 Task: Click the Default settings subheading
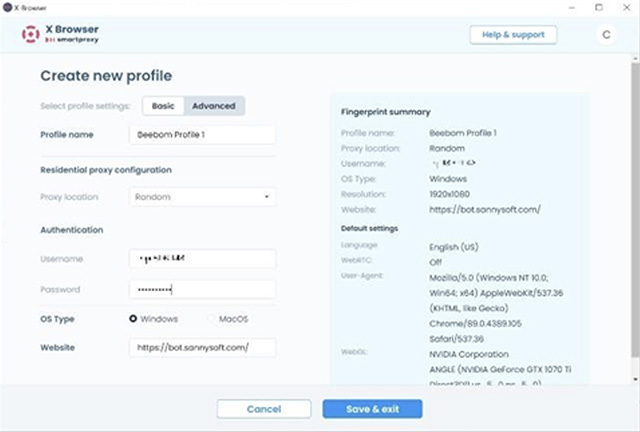coord(369,228)
